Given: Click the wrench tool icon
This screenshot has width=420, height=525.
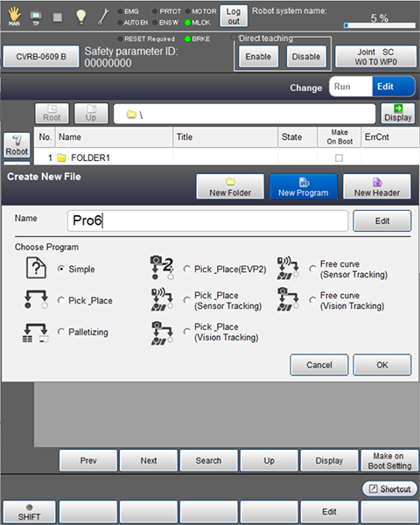Looking at the screenshot, I should click(x=103, y=17).
